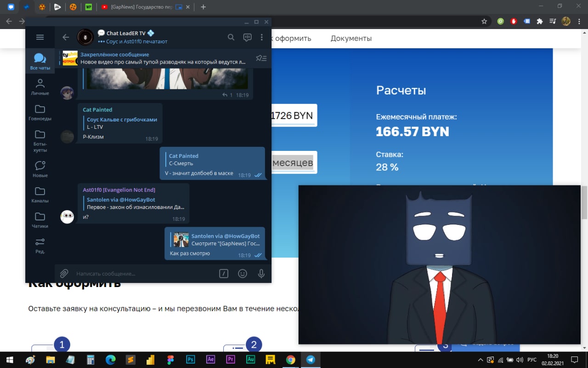Screen dimensions: 588x368
Task: Open the Новые chat folder
Action: click(x=40, y=168)
